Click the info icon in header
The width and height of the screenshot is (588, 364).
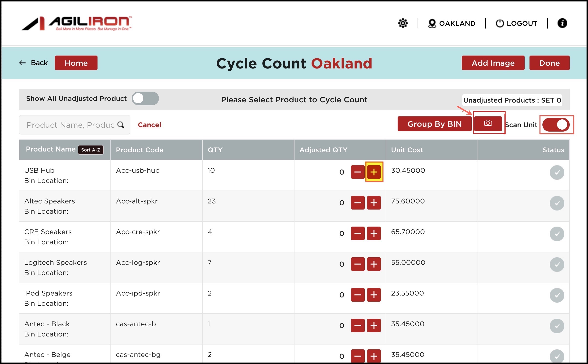click(562, 23)
